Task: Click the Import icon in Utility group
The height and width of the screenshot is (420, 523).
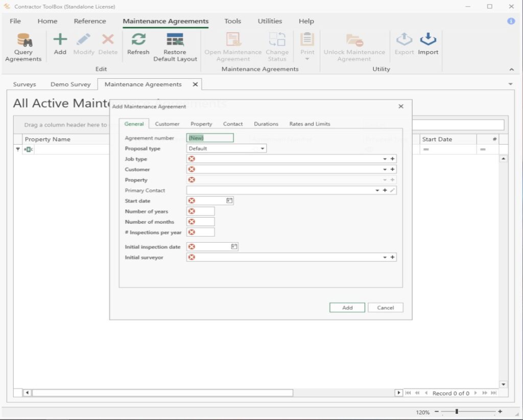Action: click(428, 40)
